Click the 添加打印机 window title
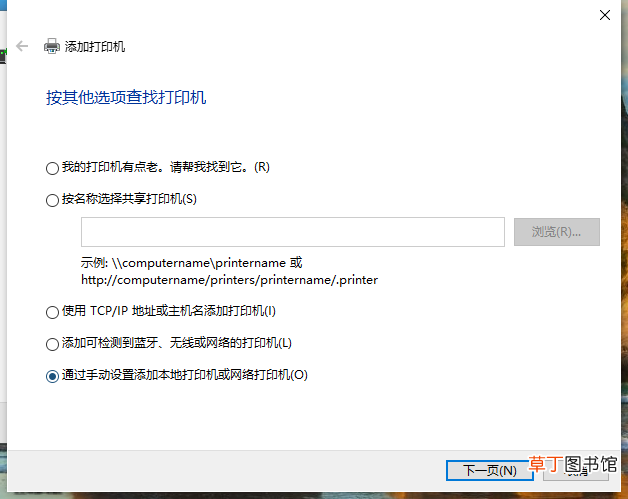628x499 pixels. coord(95,47)
